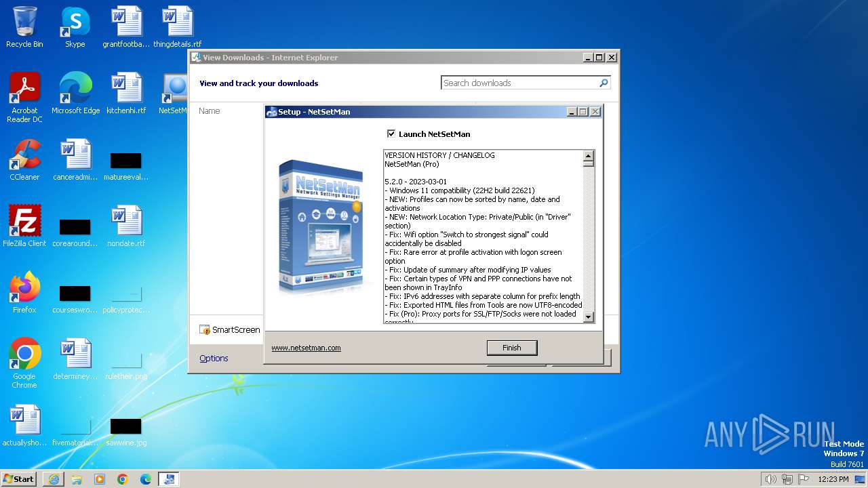The height and width of the screenshot is (488, 868).
Task: Select the courseswro... file icon
Action: point(75,298)
